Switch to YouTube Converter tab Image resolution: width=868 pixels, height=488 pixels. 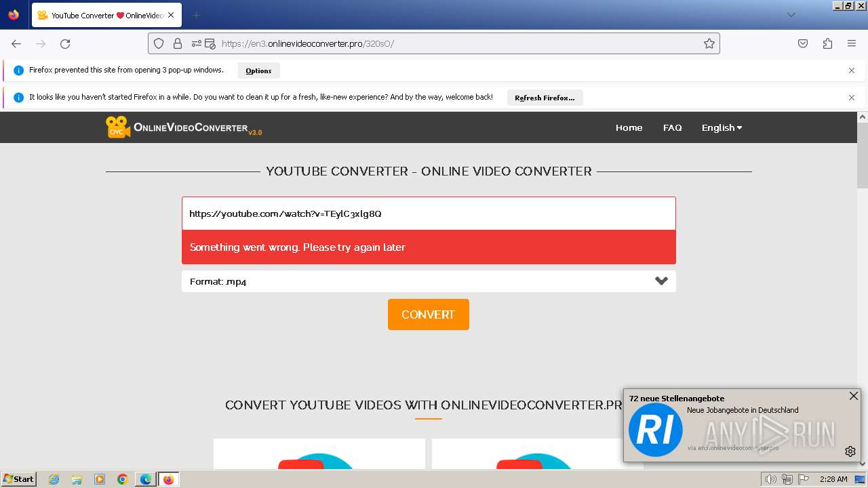107,15
